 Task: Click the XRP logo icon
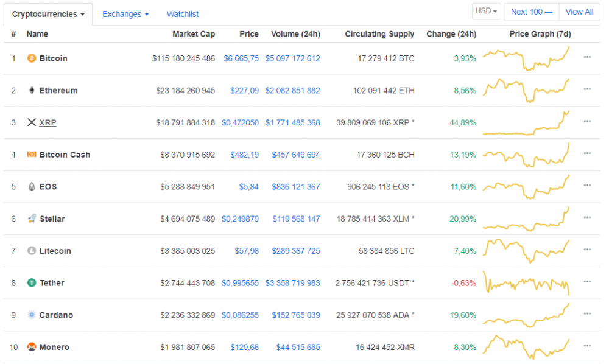click(x=32, y=122)
